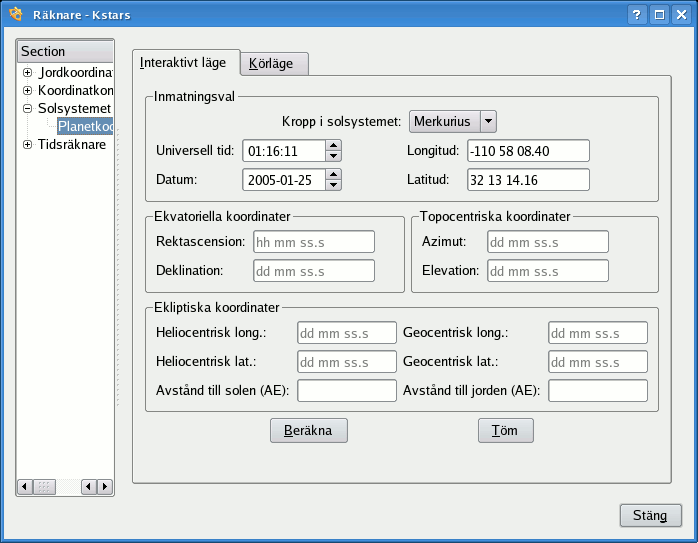Expand the Tidsräknare tree node
The height and width of the screenshot is (543, 698).
tap(28, 144)
